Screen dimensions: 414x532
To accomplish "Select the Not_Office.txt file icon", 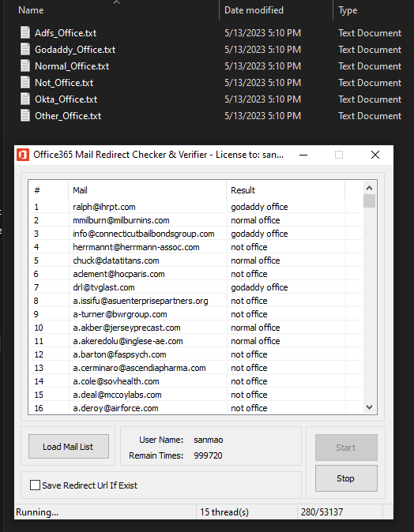I will tap(25, 82).
